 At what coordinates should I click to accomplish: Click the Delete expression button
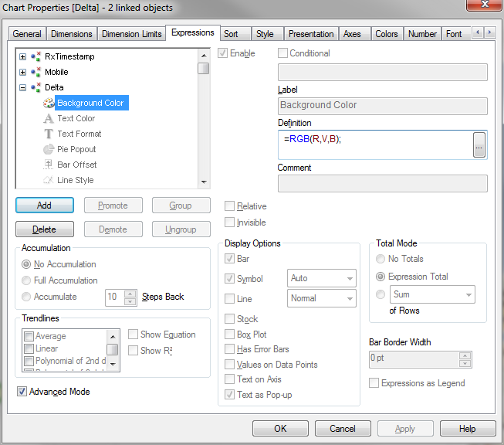[44, 229]
